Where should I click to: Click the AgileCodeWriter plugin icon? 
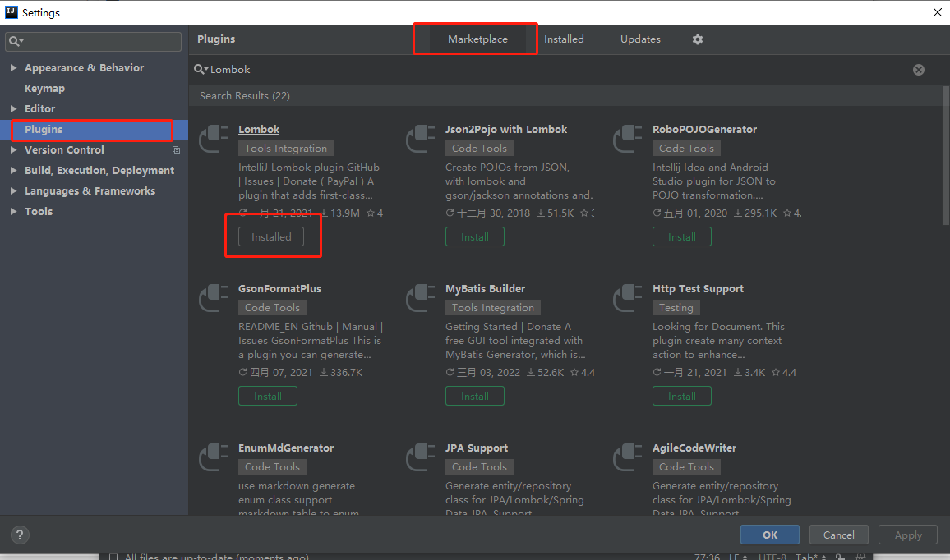[x=629, y=457]
